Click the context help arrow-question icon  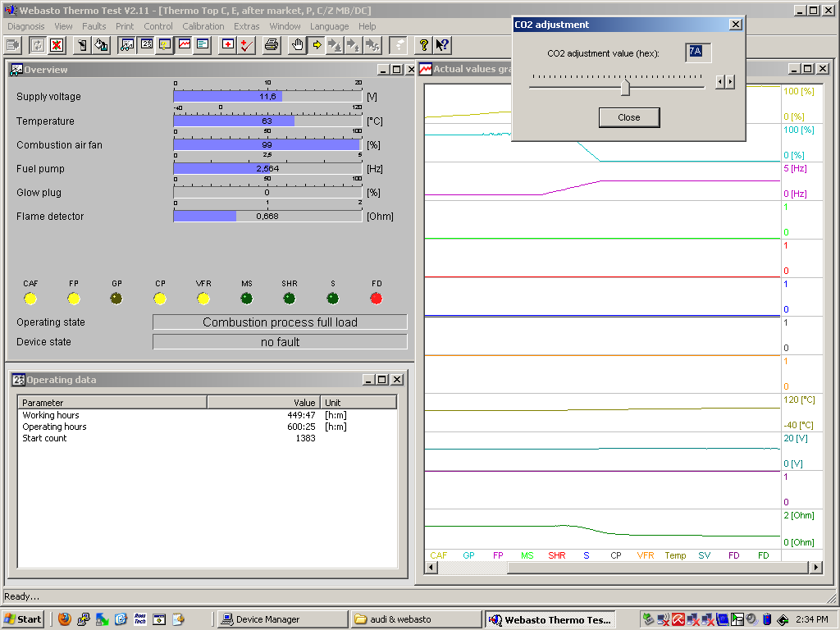442,44
